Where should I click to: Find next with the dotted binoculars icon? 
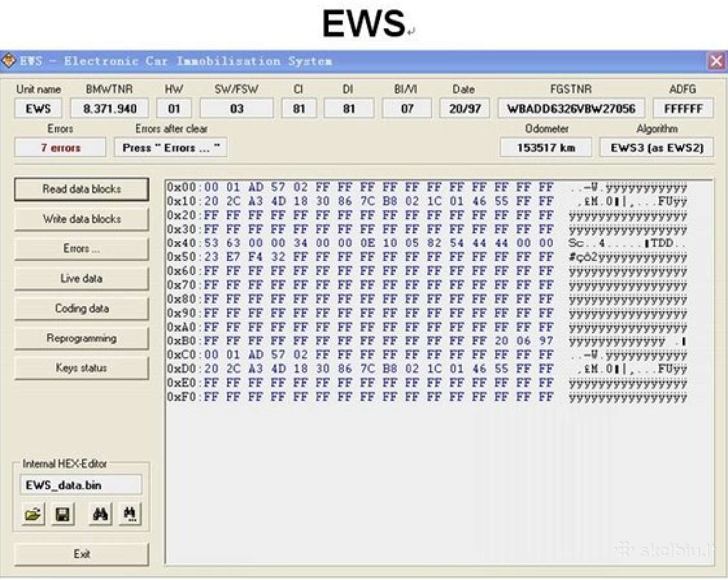130,514
